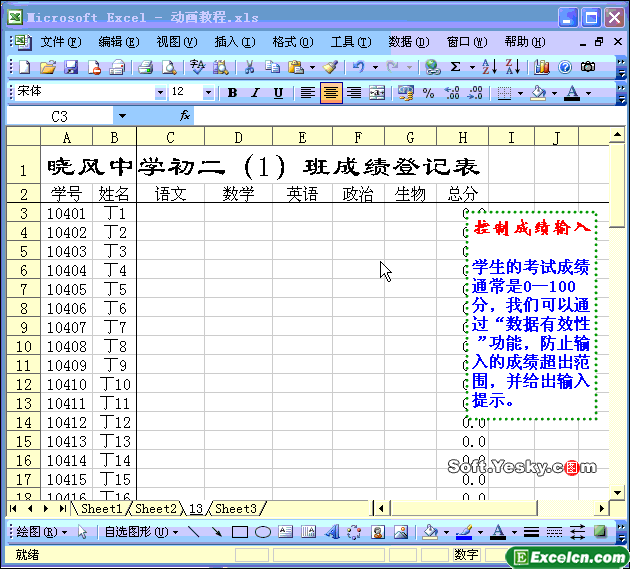Image resolution: width=630 pixels, height=569 pixels.
Task: Click the Print icon
Action: click(145, 67)
